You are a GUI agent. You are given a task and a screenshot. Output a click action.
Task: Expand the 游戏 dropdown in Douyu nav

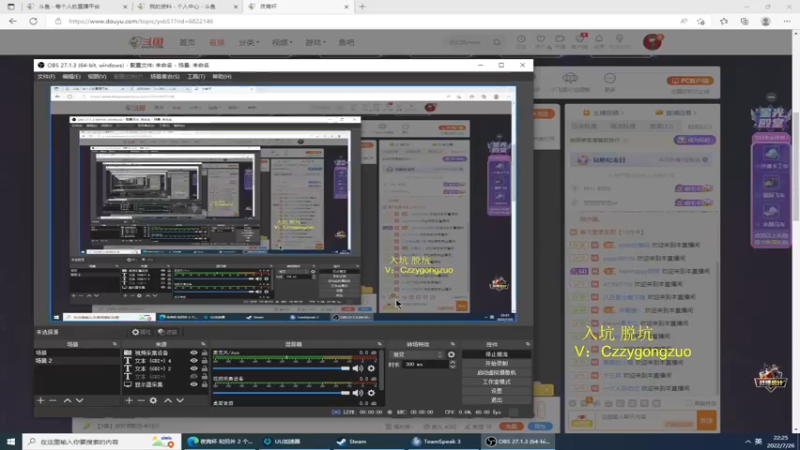[315, 42]
